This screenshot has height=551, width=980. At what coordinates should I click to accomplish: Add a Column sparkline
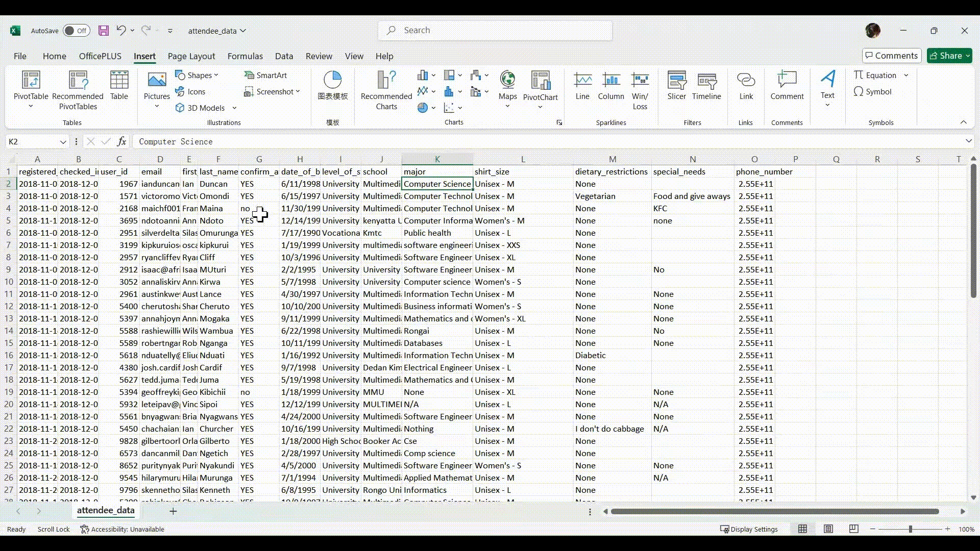611,85
